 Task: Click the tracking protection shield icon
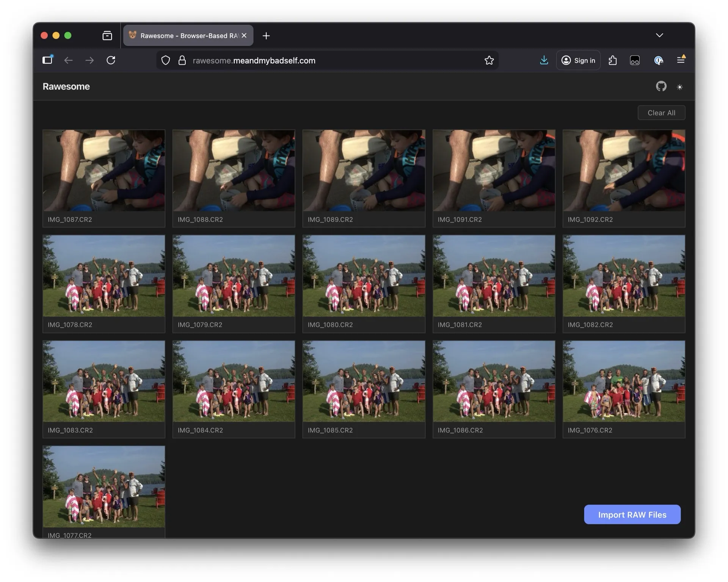(166, 60)
